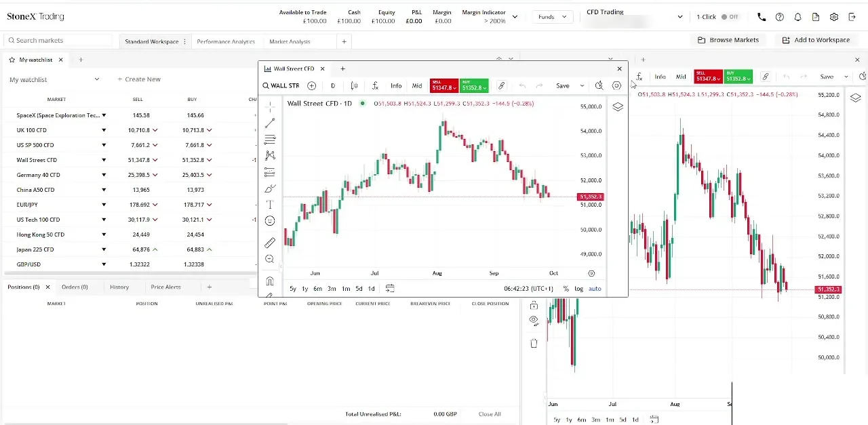Select the trend line drawing tool
The width and height of the screenshot is (868, 425).
point(270,123)
